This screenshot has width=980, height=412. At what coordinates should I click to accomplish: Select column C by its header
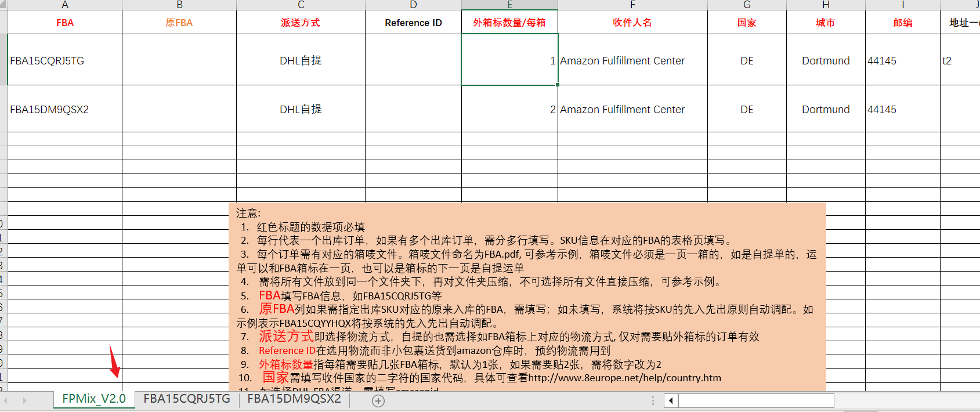301,5
